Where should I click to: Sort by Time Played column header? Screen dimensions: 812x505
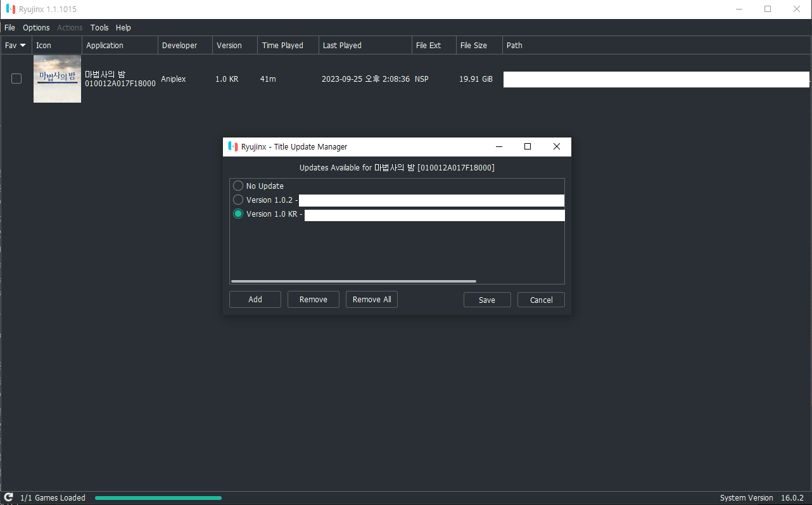click(288, 46)
